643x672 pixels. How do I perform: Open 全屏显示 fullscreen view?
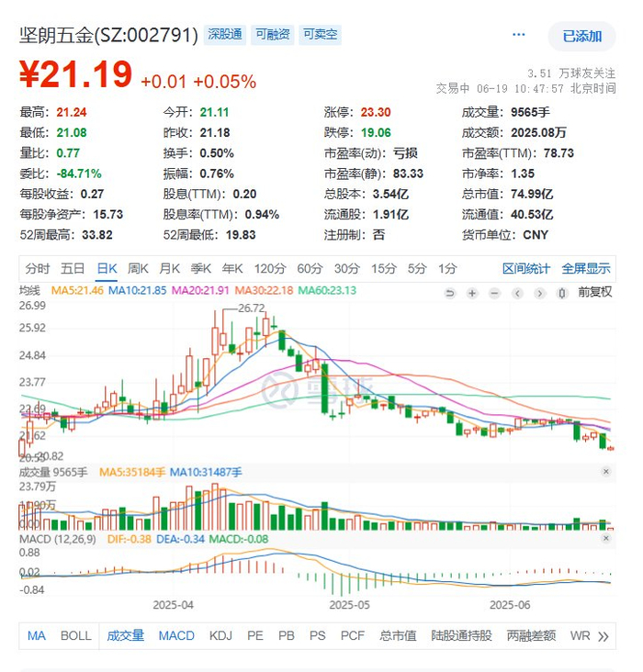coord(586,269)
